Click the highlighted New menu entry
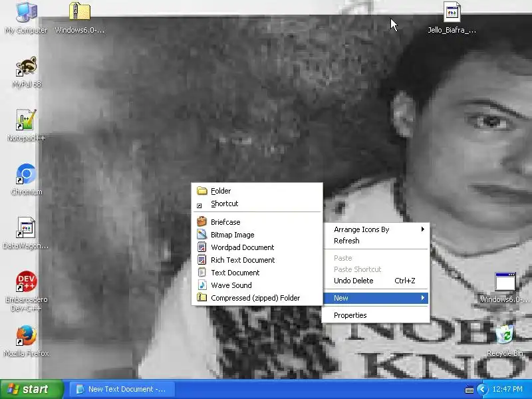 376,298
